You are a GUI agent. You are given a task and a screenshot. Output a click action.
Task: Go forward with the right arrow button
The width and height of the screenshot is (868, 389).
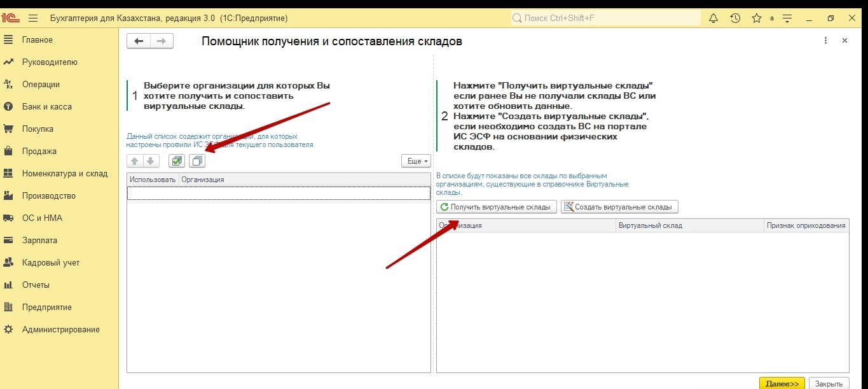click(161, 41)
